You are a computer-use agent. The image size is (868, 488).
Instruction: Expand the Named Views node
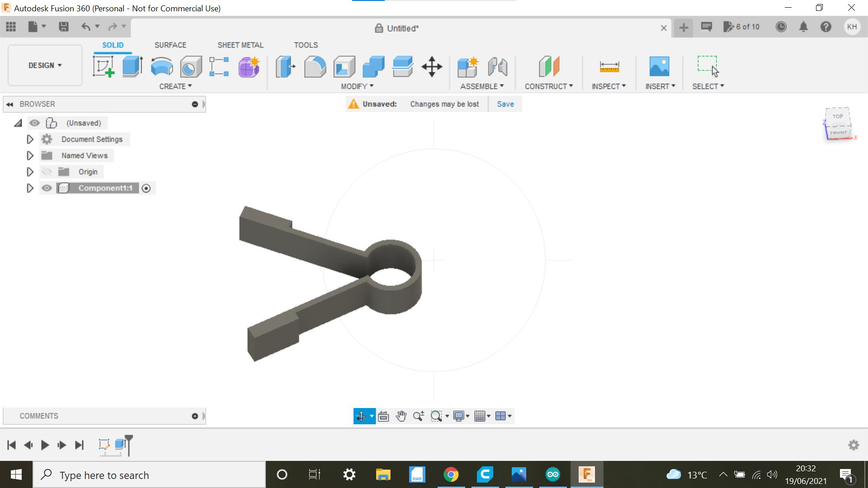(30, 155)
